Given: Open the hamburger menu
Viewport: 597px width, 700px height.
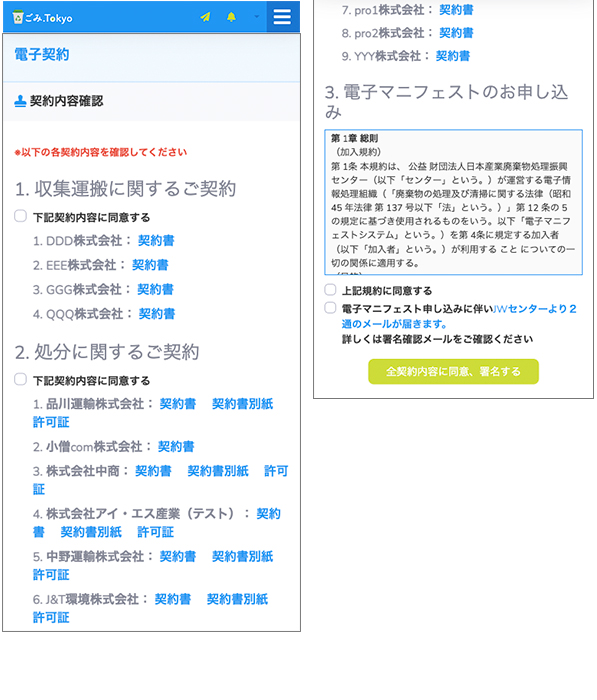Looking at the screenshot, I should pyautogui.click(x=282, y=17).
